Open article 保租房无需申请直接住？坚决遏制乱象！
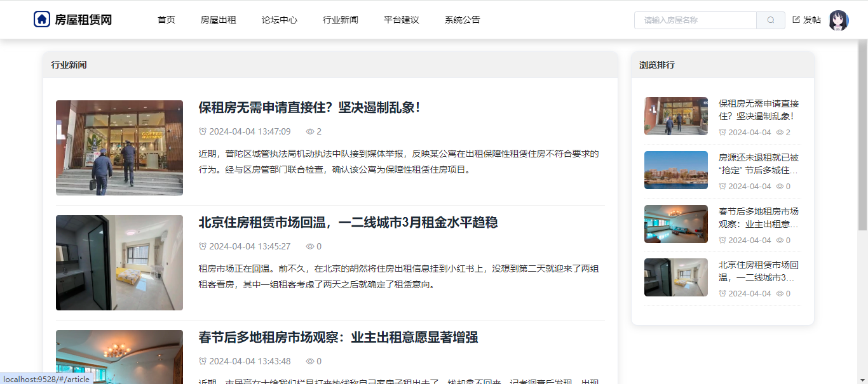Screen dimensions: 868x384 309,108
